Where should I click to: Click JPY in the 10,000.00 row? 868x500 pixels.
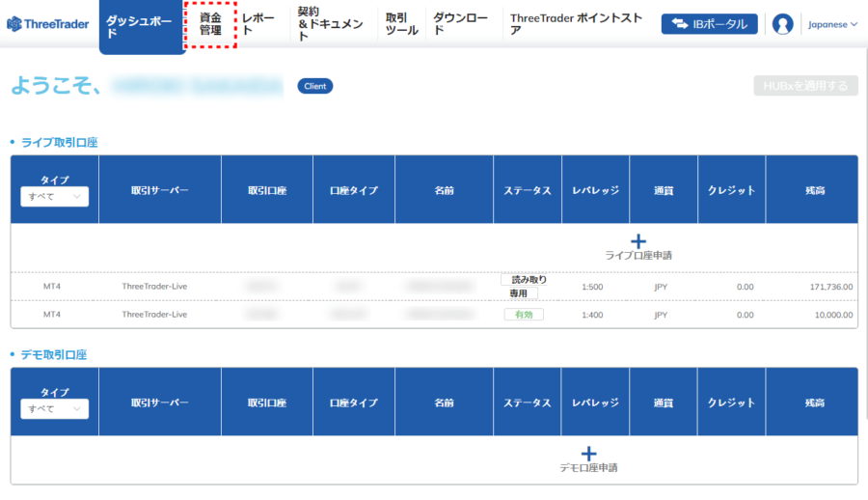pos(661,315)
